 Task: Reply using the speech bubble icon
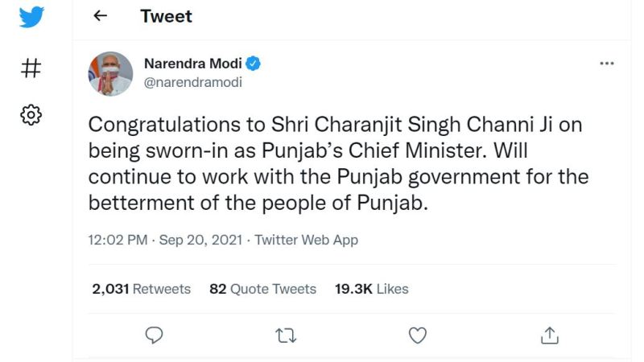point(154,335)
